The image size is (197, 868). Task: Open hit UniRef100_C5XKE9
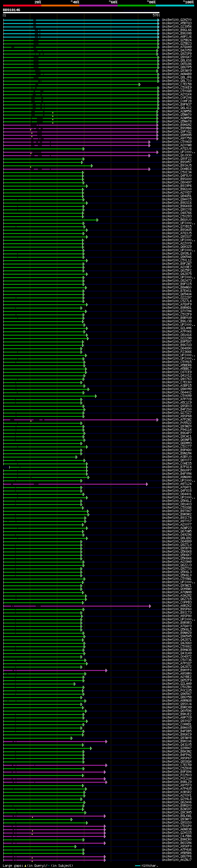[177, 88]
